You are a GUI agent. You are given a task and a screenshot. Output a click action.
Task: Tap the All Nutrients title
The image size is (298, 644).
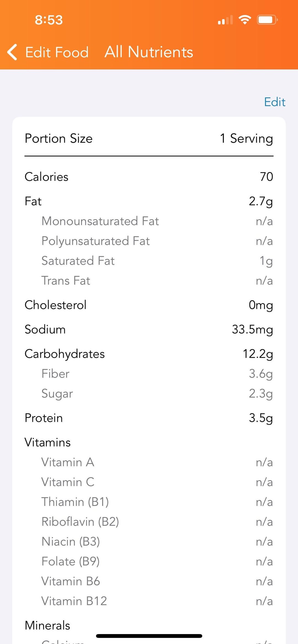[x=149, y=52]
